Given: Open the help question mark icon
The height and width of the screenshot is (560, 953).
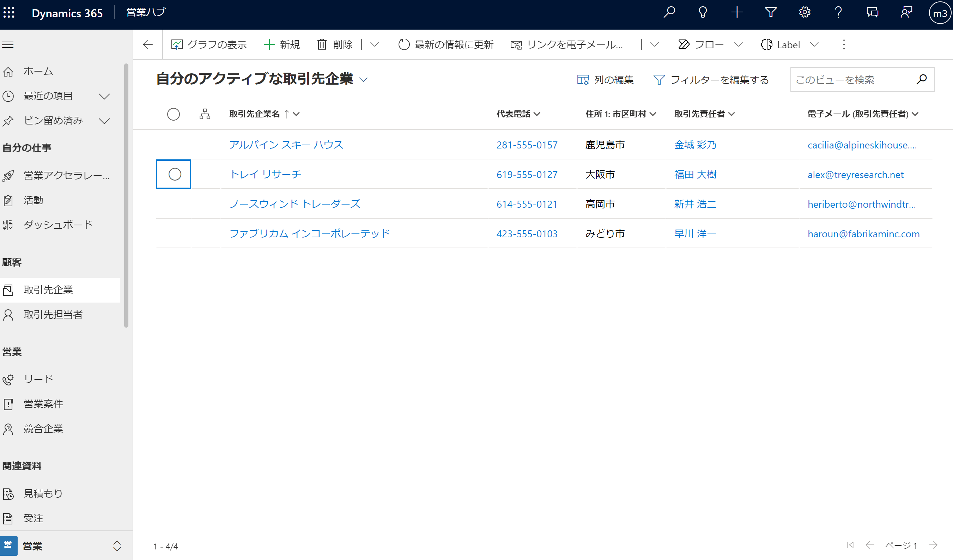Looking at the screenshot, I should (838, 13).
